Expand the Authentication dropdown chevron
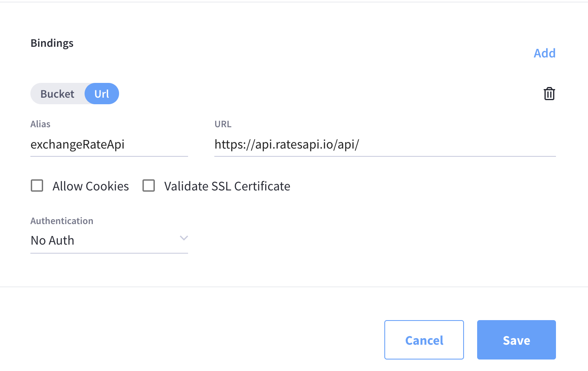588x371 pixels. (x=184, y=238)
